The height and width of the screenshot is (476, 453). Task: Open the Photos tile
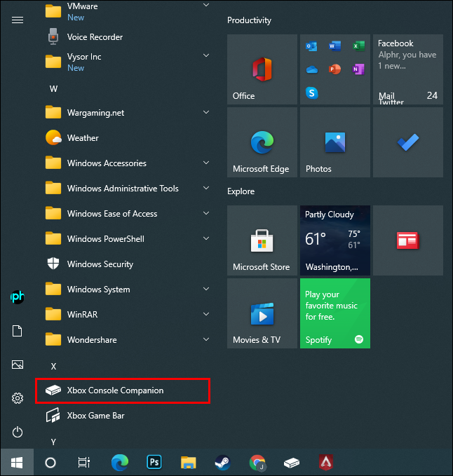pos(335,142)
